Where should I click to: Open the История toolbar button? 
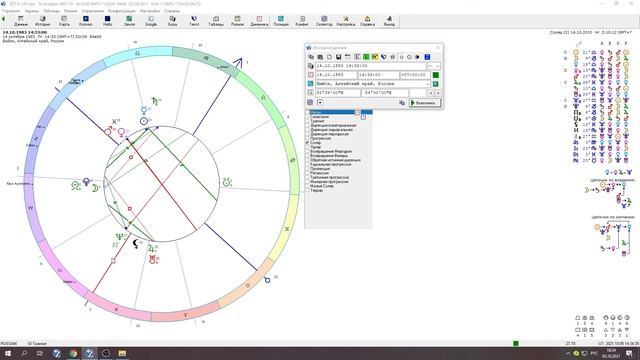pyautogui.click(x=42, y=21)
